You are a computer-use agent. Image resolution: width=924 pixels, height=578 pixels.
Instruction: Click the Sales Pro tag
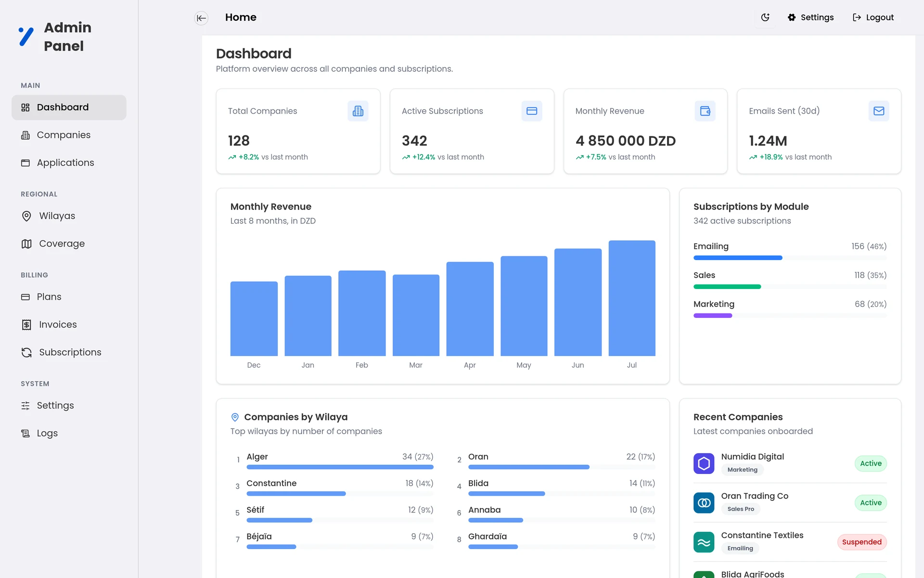click(x=741, y=509)
